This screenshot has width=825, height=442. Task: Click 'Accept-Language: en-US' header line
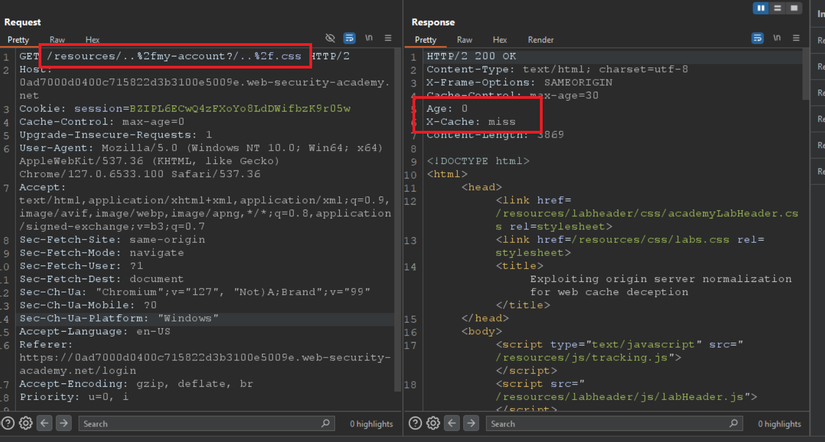(x=95, y=332)
